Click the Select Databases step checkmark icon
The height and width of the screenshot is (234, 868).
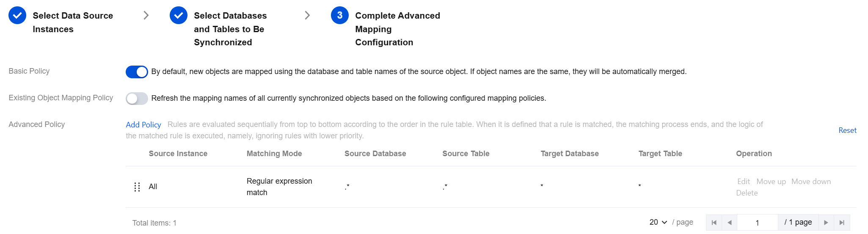coord(179,16)
